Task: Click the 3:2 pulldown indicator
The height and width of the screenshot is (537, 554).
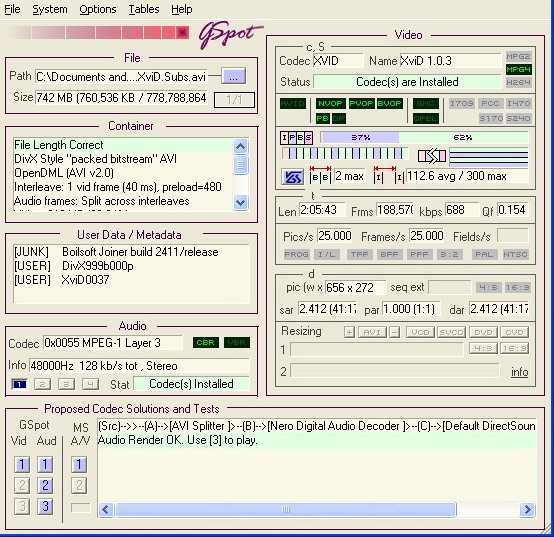Action: coord(449,254)
